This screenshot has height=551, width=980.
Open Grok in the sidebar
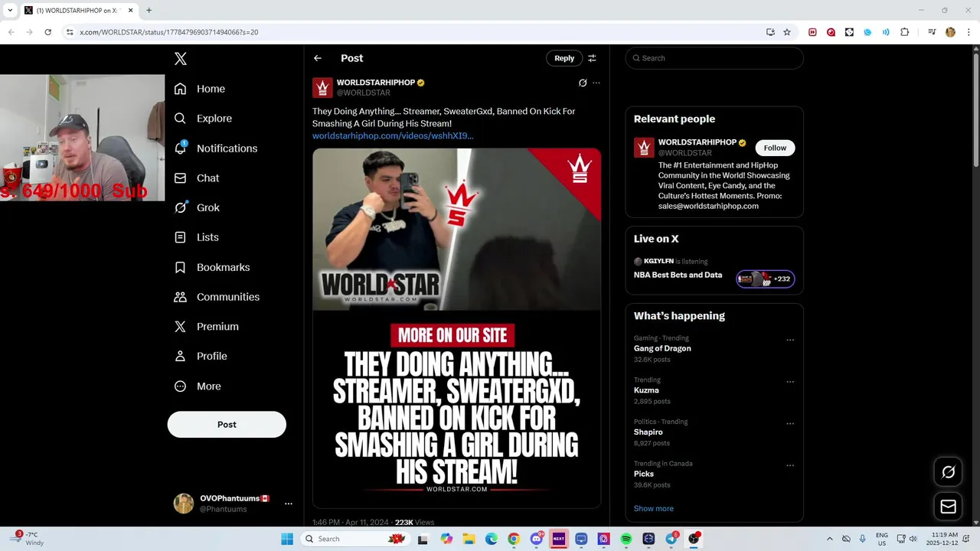click(196, 207)
